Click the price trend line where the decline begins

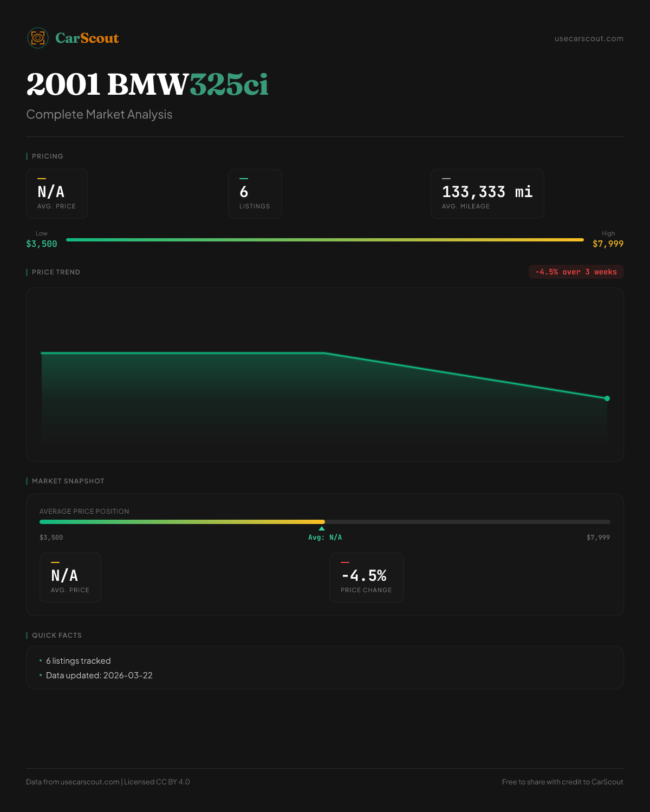point(325,353)
